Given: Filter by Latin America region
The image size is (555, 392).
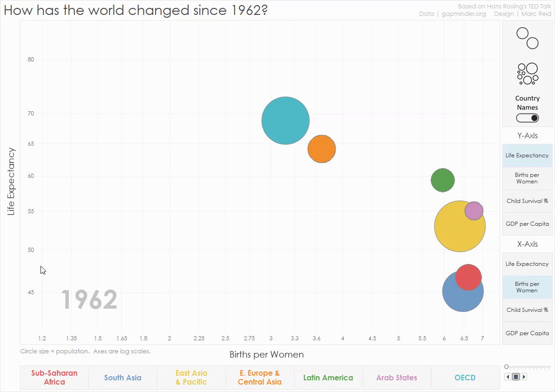Looking at the screenshot, I should point(328,378).
